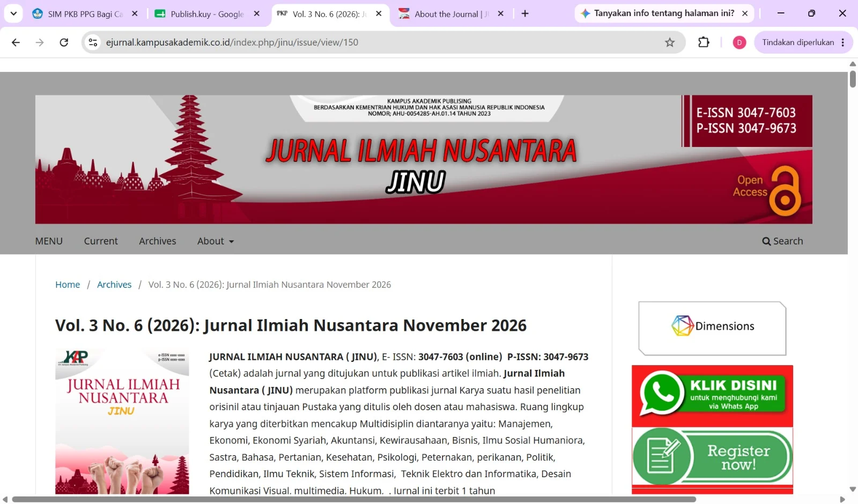Follow the Archives breadcrumb link
858x504 pixels.
114,285
